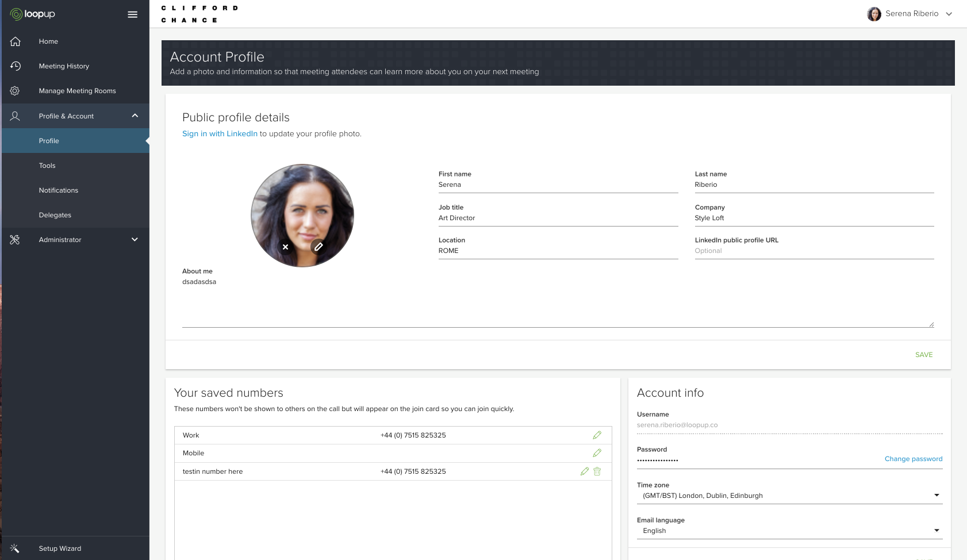Viewport: 967px width, 560px height.
Task: Click the Company field
Action: (x=814, y=218)
